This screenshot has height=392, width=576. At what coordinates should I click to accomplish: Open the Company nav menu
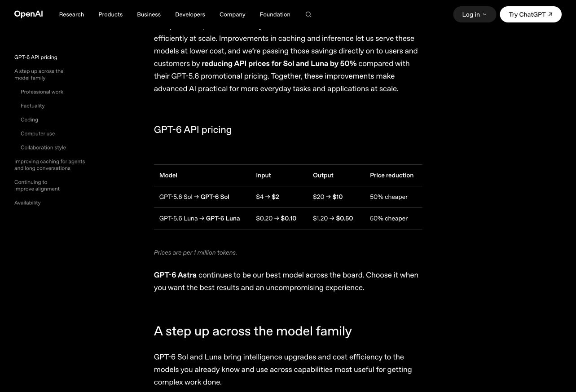coord(232,14)
